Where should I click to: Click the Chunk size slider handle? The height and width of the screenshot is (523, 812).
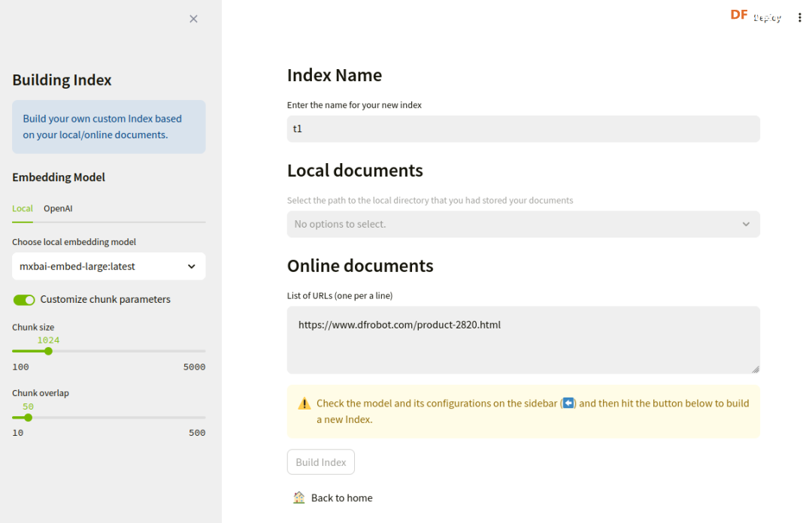coord(49,351)
